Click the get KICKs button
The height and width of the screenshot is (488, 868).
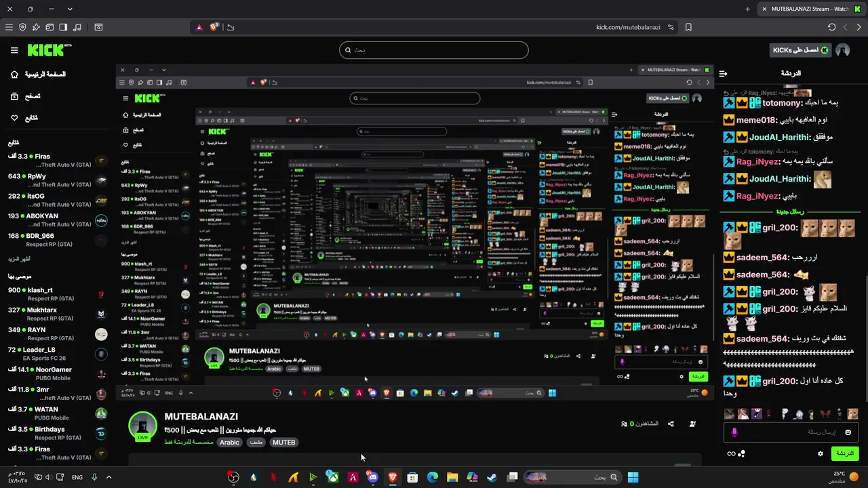pos(800,50)
